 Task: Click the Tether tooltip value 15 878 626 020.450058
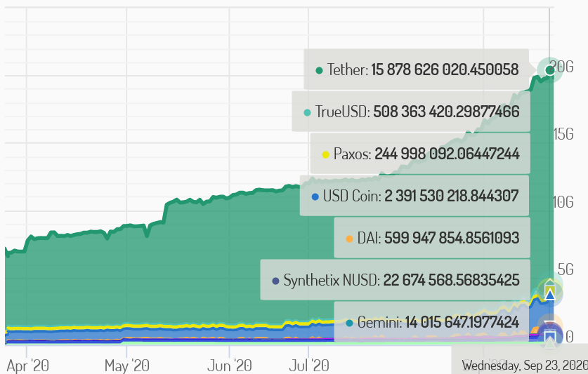pos(445,69)
